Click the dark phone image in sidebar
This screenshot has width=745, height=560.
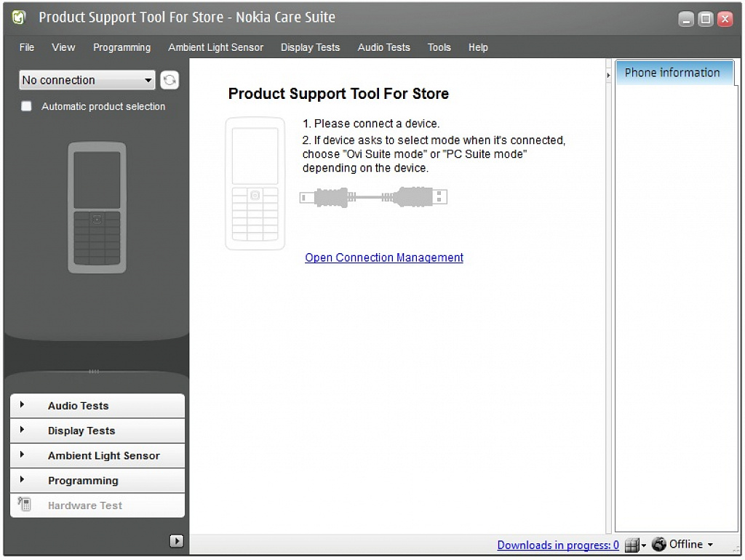(97, 207)
